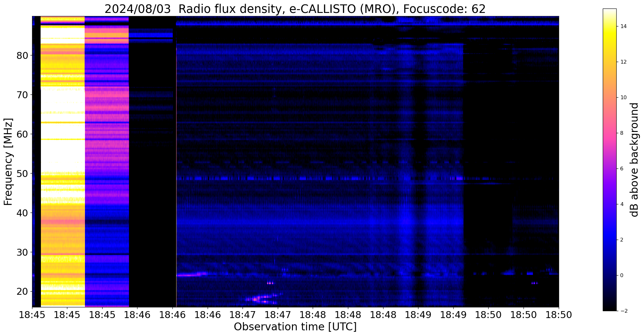Image resolution: width=644 pixels, height=336 pixels.
Task: Click the 60 MHz frequency tick label
Action: tap(22, 134)
